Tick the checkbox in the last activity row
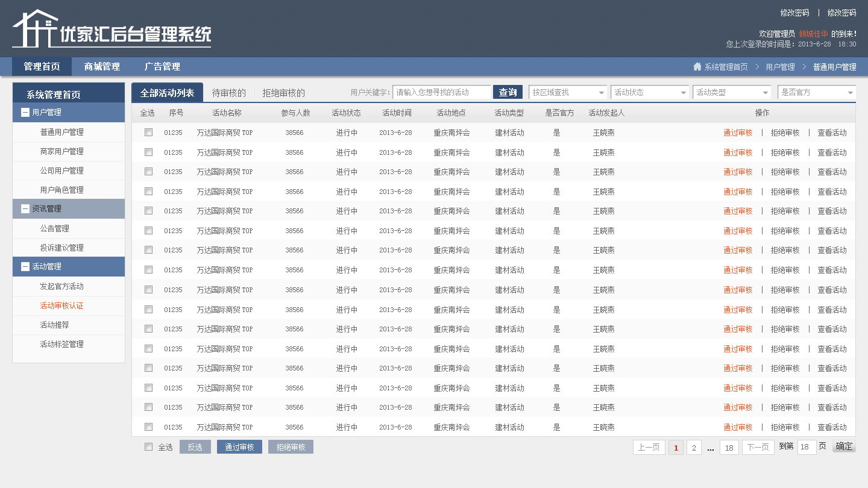868x488 pixels. click(x=148, y=427)
